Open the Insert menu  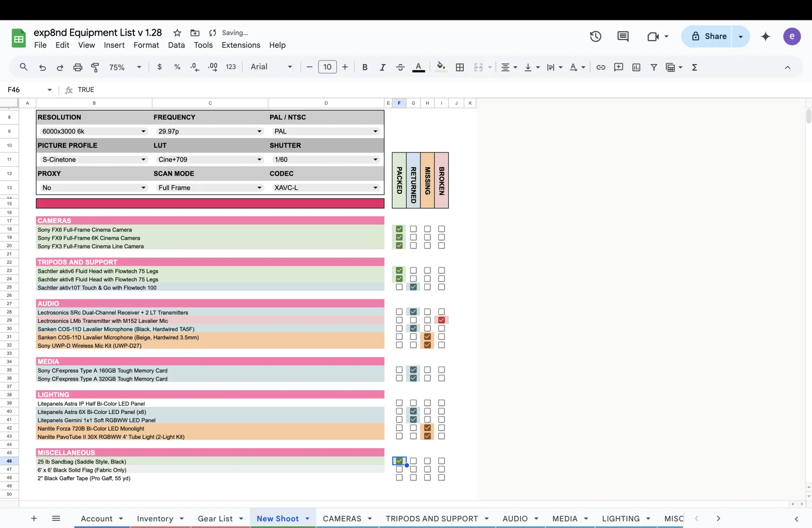[x=114, y=45]
